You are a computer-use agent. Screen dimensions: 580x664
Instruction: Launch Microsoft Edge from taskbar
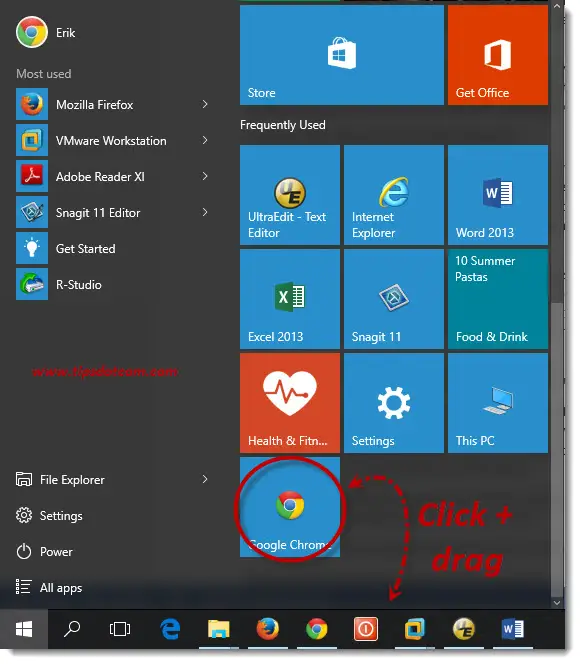click(170, 629)
